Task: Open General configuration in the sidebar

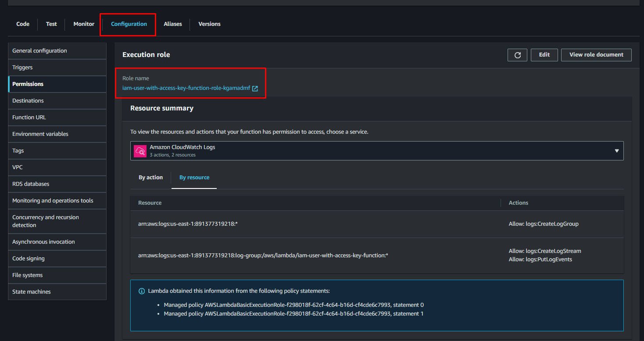Action: click(x=39, y=51)
